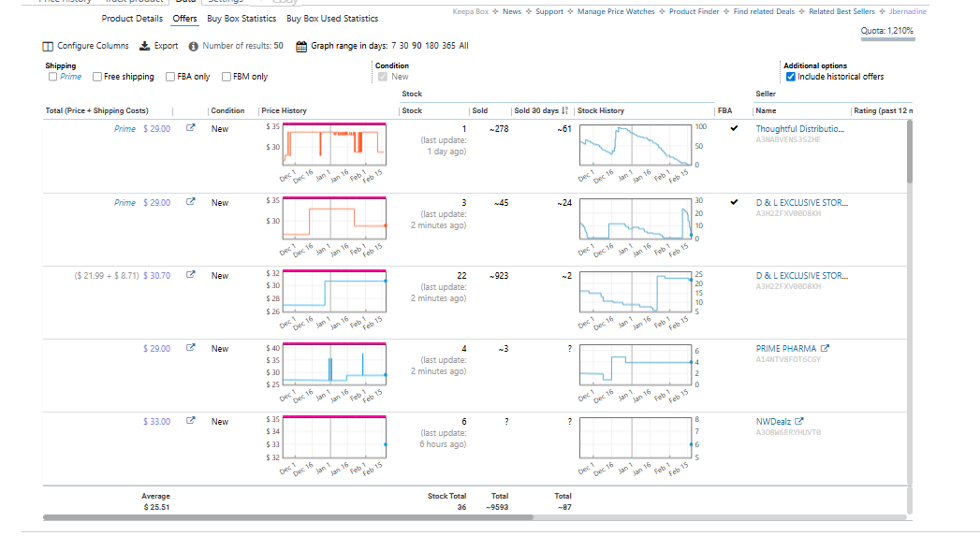Uncheck Include historical offers

pos(791,77)
